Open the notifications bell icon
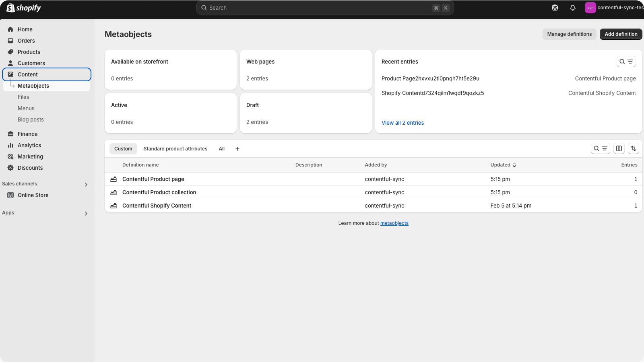644x362 pixels. (x=572, y=8)
